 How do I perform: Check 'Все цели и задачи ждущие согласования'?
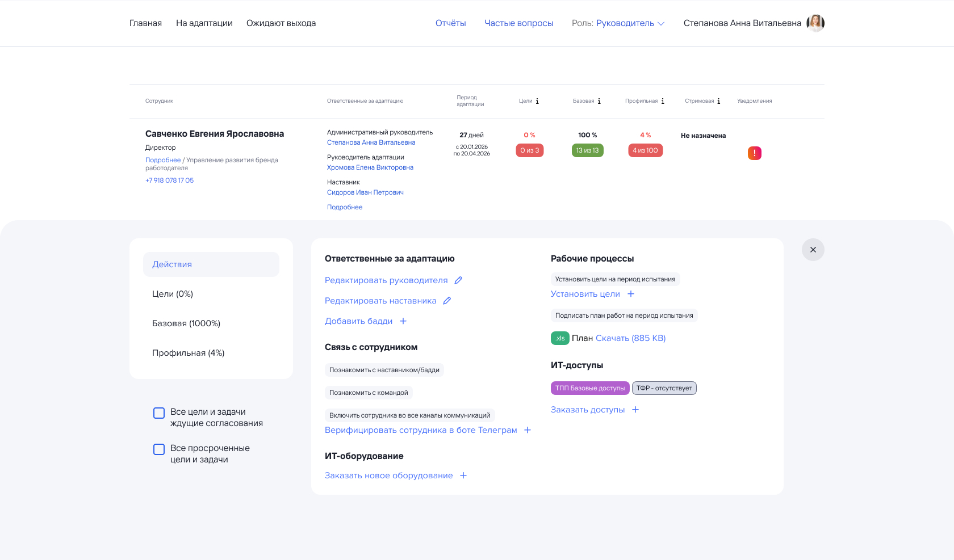[159, 413]
